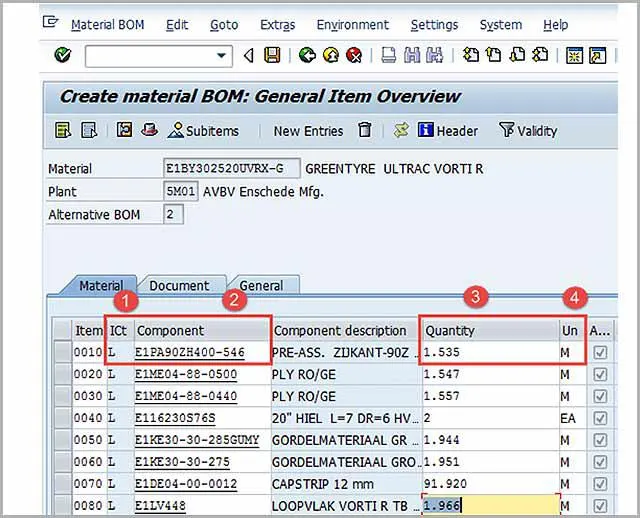Click the Header button

[448, 131]
